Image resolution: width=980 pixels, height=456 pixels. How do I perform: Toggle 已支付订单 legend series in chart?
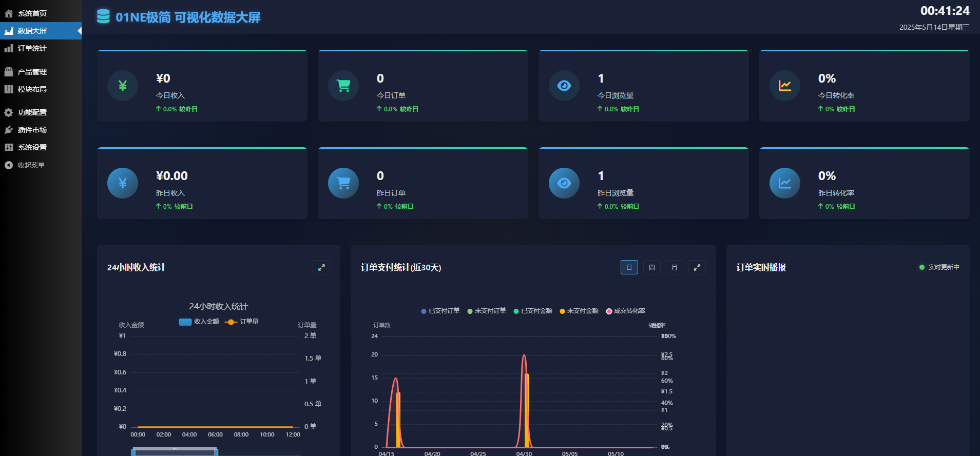coord(440,311)
